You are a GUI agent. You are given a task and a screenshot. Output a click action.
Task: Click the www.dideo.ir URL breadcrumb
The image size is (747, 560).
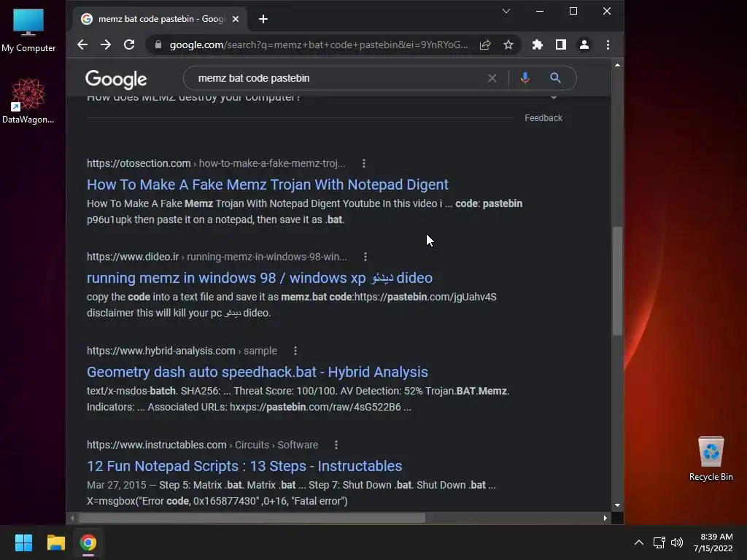point(217,257)
